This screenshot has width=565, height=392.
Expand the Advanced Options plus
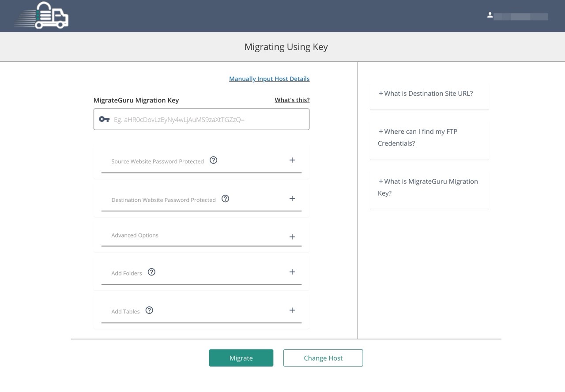tap(292, 237)
